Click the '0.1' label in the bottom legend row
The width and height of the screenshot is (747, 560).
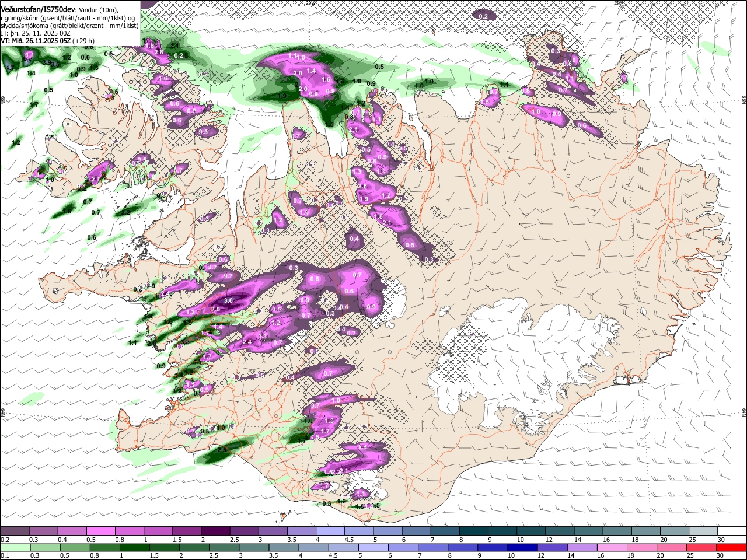pyautogui.click(x=5, y=555)
